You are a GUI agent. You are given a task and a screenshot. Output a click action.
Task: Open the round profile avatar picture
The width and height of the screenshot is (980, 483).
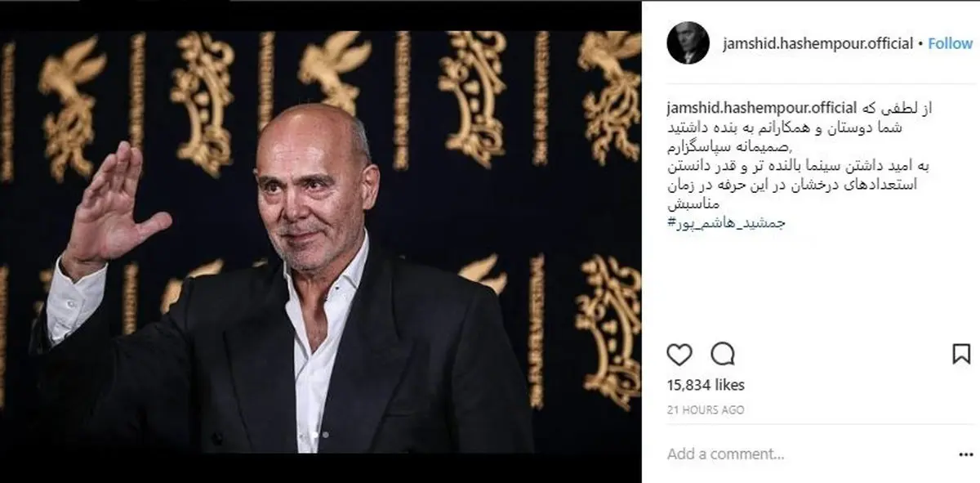[688, 44]
